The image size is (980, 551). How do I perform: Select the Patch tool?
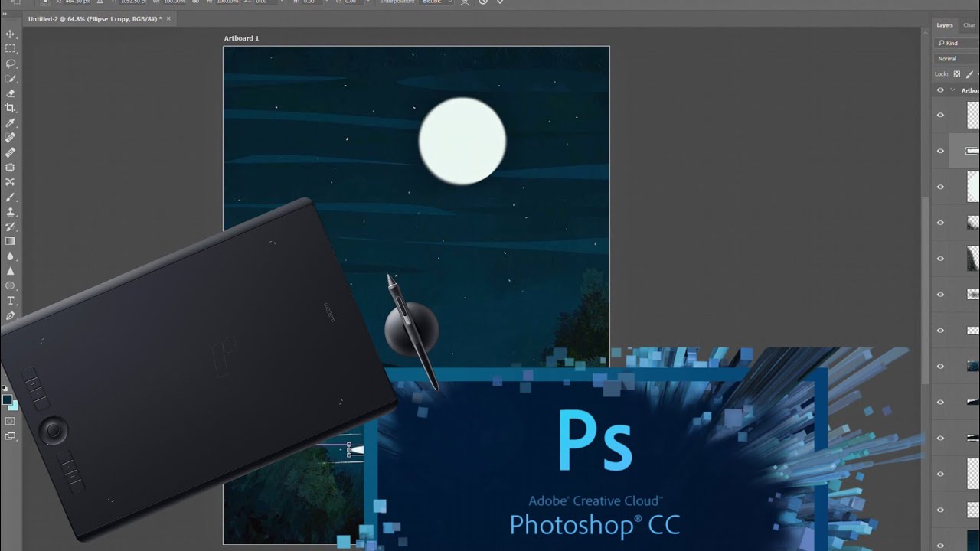coord(11,168)
